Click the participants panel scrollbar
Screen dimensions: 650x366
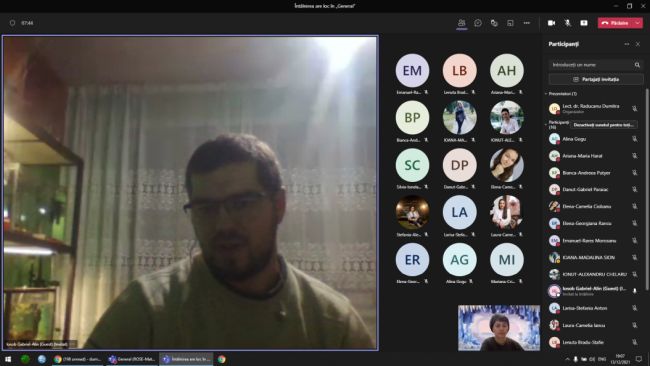647,189
